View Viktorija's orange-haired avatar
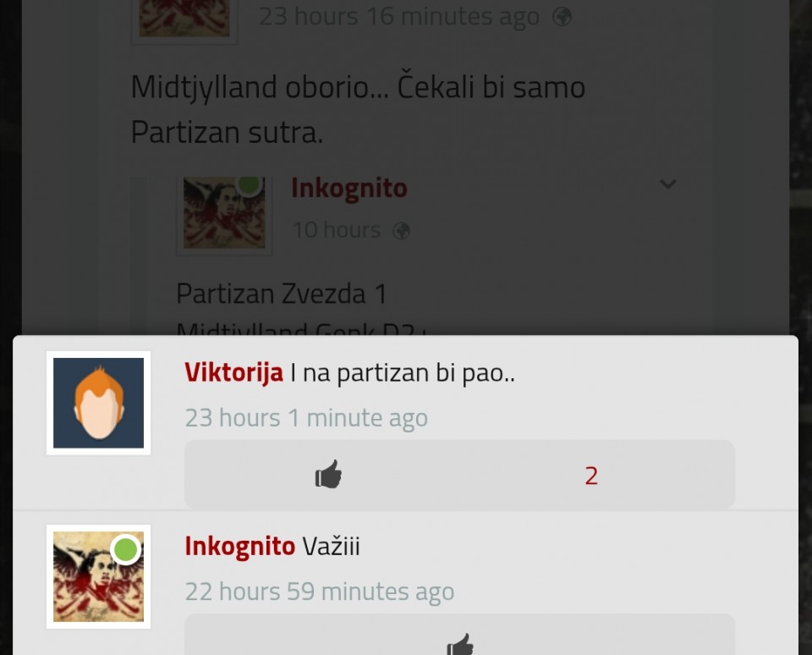Screen dimensions: 812x655 click(98, 403)
